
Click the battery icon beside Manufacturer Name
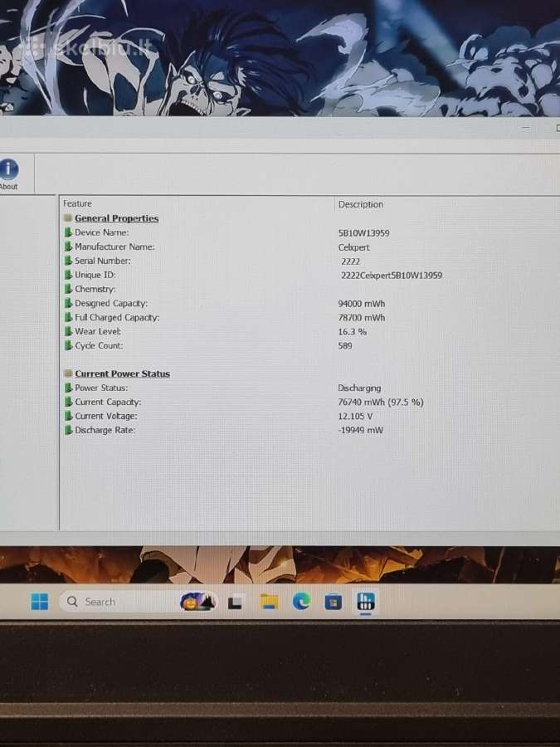[68, 247]
